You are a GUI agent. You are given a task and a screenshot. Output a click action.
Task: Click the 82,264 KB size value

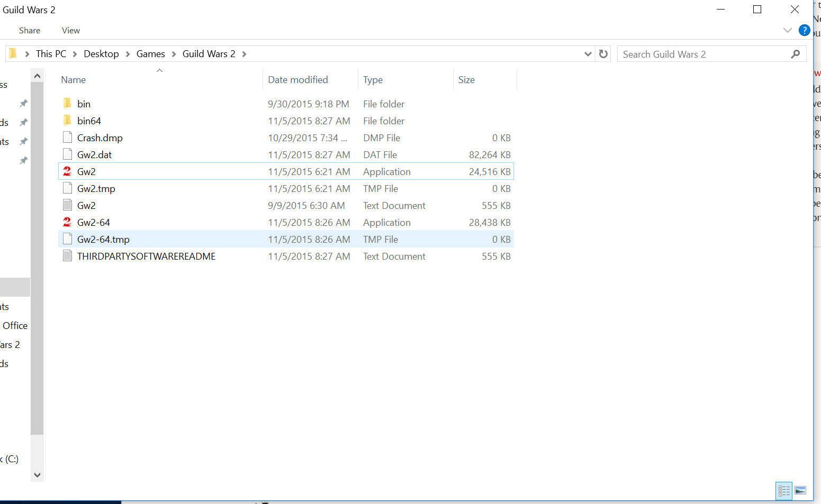coord(490,155)
